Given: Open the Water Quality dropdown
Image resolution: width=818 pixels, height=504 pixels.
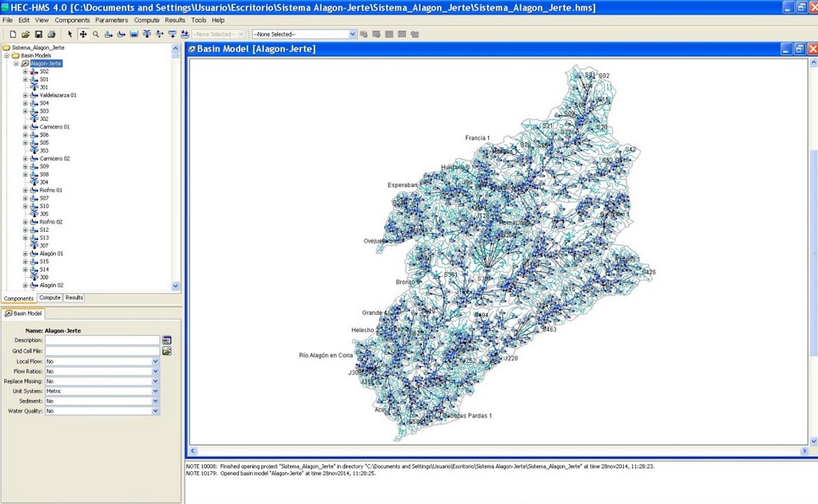Looking at the screenshot, I should pyautogui.click(x=155, y=411).
